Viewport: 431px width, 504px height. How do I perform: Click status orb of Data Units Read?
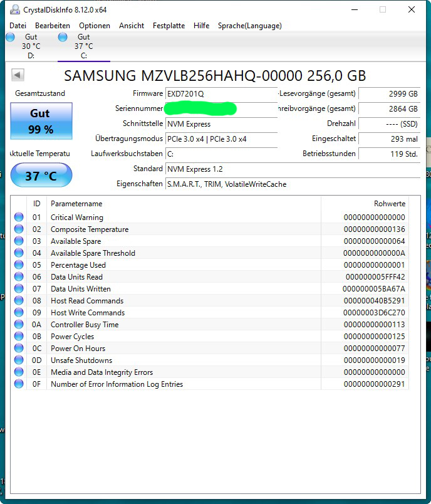19,276
